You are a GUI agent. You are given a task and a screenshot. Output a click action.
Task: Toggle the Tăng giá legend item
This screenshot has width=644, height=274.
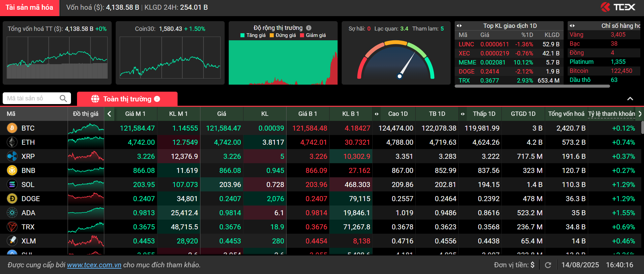coord(253,35)
